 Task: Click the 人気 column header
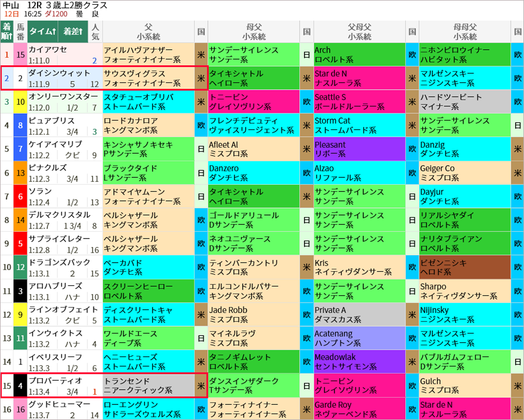[x=95, y=31]
